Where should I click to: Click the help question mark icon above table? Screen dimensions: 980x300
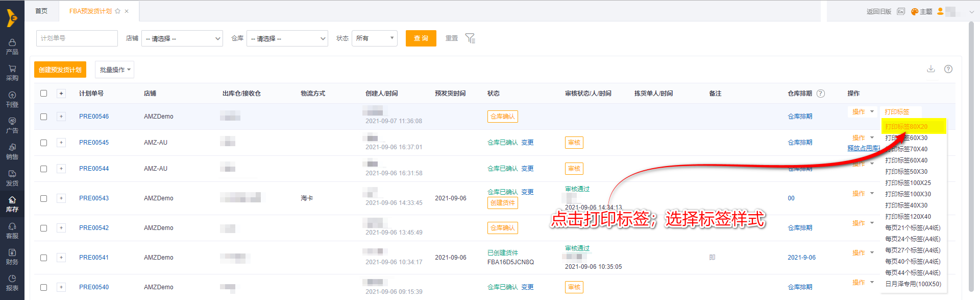click(948, 69)
